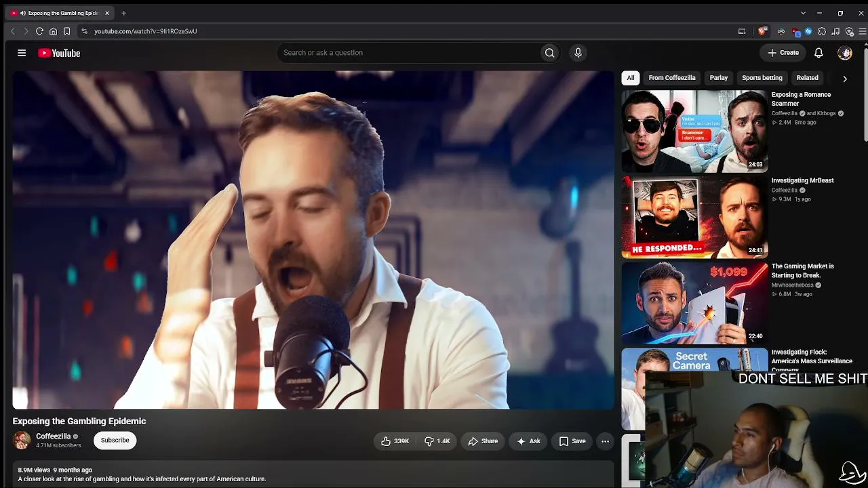
Task: Click the search magnifier button
Action: click(x=549, y=53)
